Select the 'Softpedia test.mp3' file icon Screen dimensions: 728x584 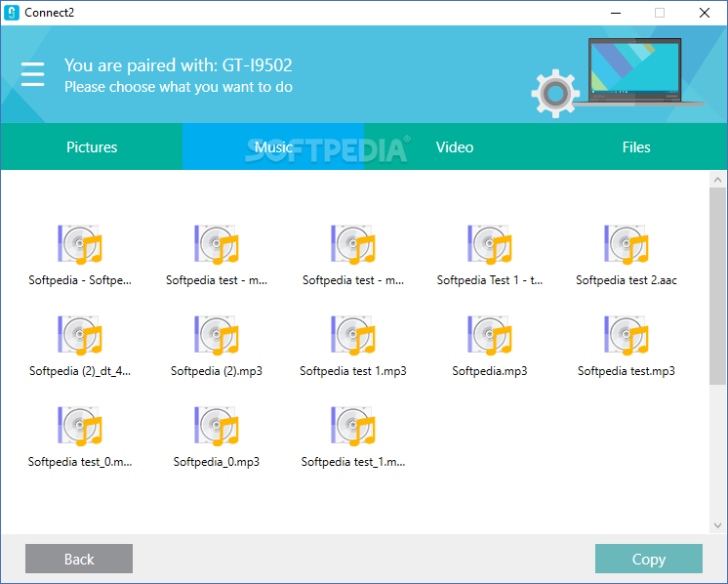pyautogui.click(x=627, y=335)
